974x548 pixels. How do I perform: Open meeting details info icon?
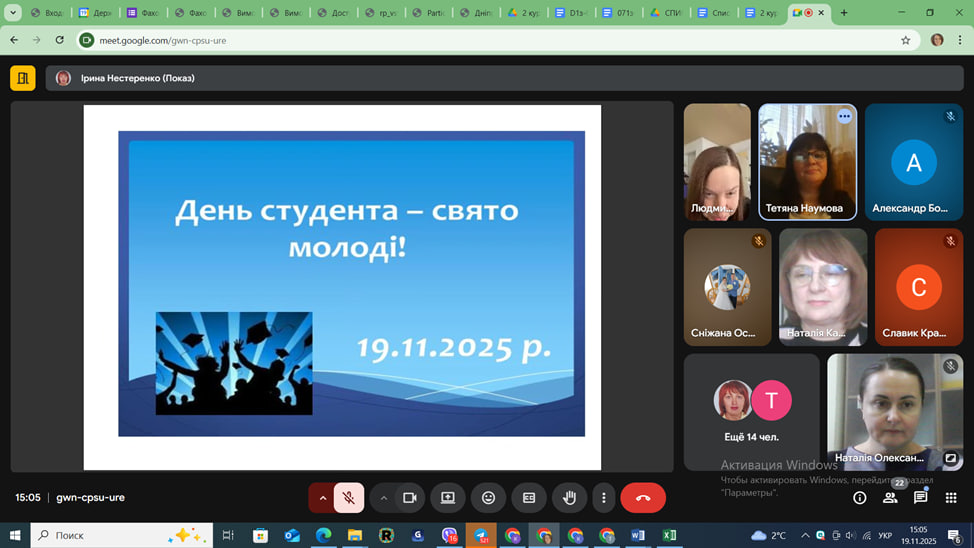point(859,497)
